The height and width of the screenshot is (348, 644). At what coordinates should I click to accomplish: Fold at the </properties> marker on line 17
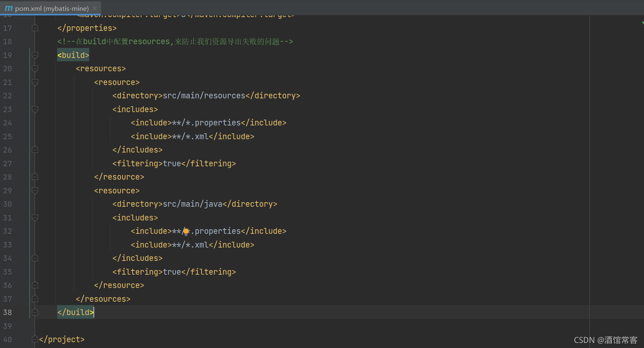tap(35, 28)
